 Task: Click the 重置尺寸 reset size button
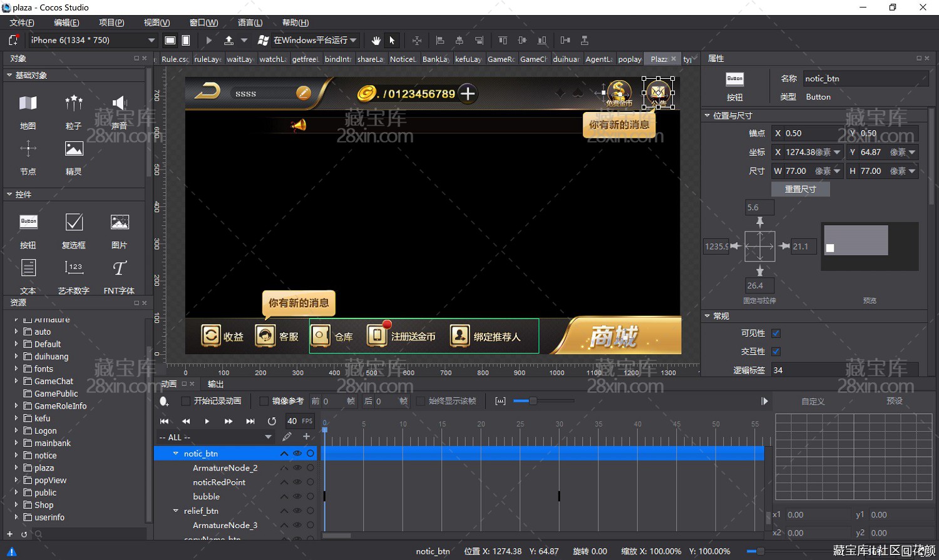801,189
